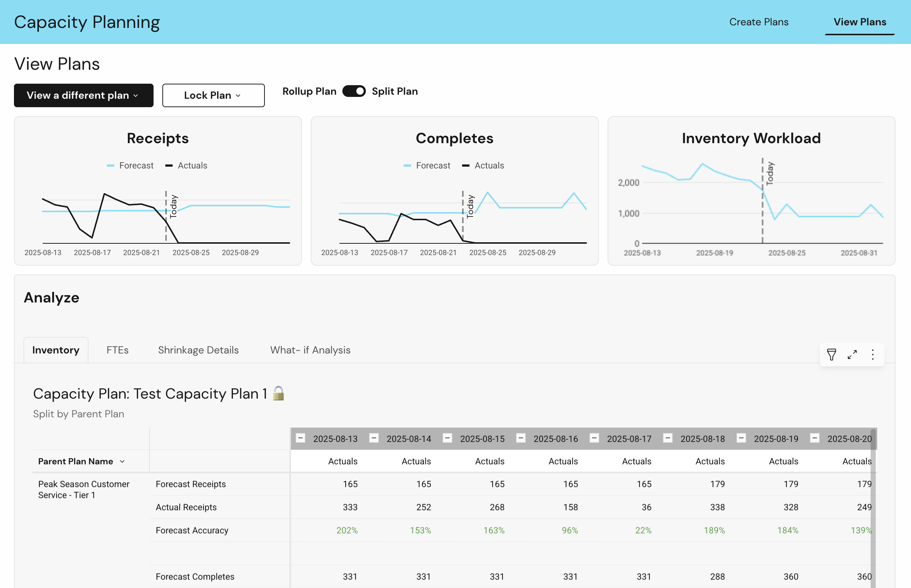Open the table filter funnel icon
The width and height of the screenshot is (911, 588).
(x=831, y=354)
